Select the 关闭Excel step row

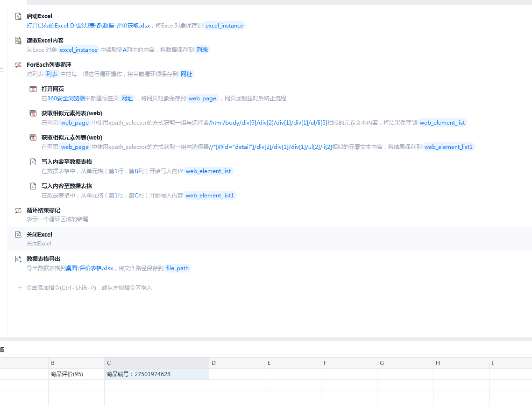coord(270,239)
